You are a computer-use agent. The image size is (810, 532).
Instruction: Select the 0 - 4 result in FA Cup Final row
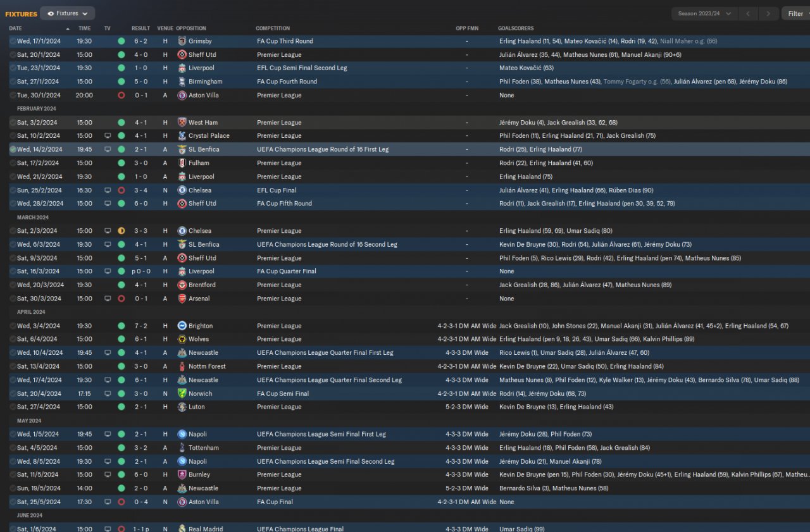[x=140, y=502]
